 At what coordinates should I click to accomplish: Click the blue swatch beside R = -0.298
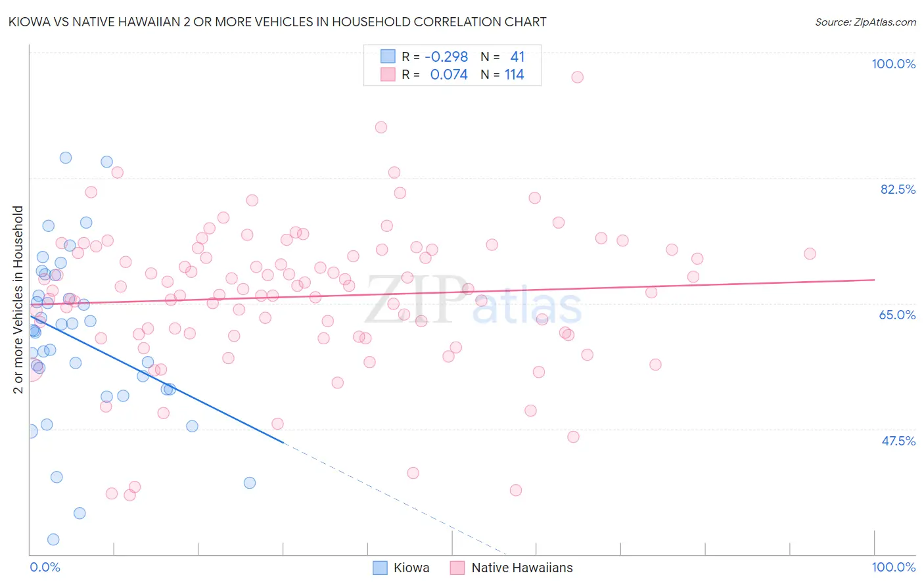tap(388, 56)
